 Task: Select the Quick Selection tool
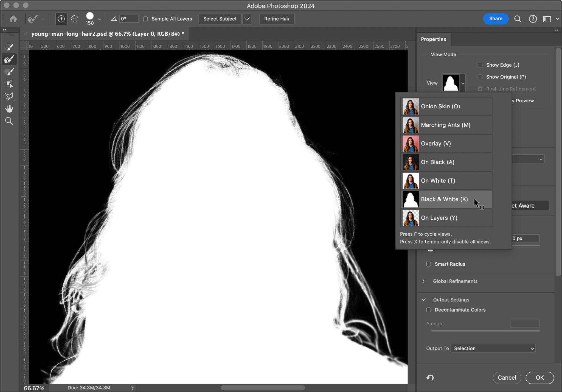[9, 47]
